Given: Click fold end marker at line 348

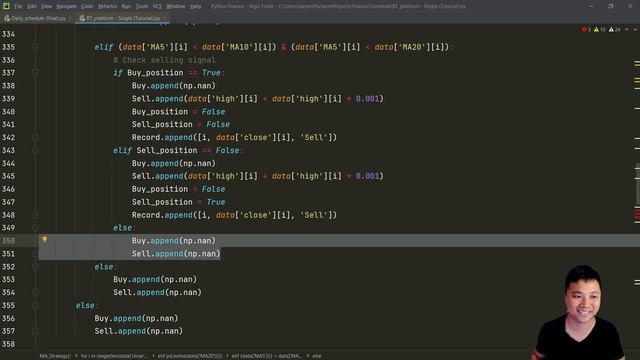Looking at the screenshot, I should (36, 215).
